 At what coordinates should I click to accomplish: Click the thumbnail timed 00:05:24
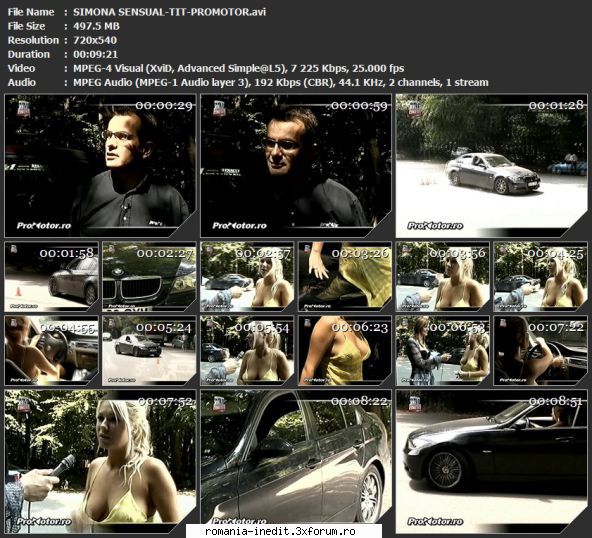click(149, 351)
